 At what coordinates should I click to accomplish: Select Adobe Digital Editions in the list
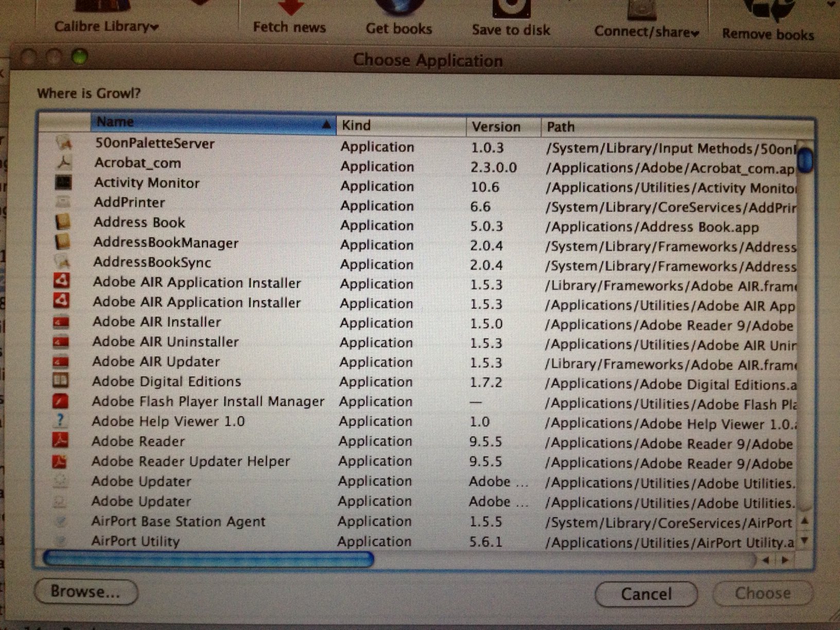point(167,381)
